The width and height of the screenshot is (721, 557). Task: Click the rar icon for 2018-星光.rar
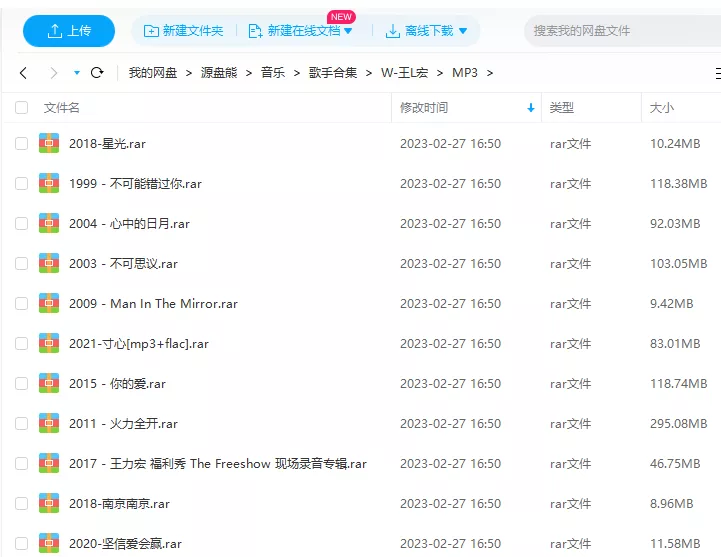coord(49,144)
